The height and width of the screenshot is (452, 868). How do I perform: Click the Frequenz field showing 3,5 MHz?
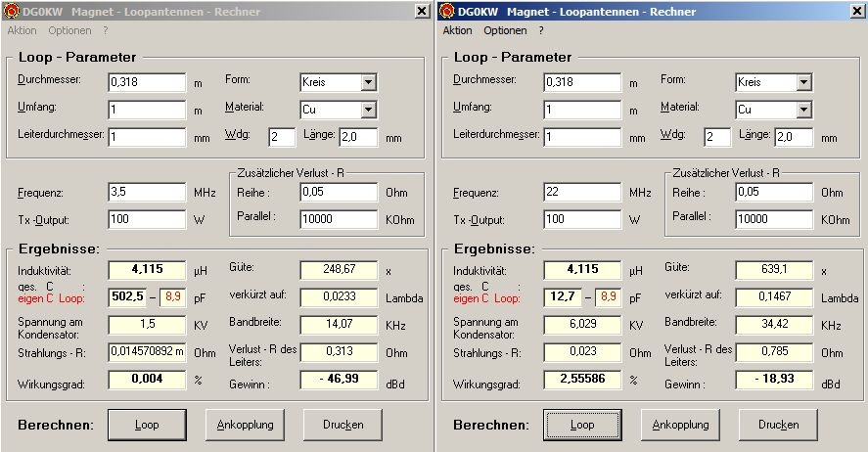pyautogui.click(x=146, y=192)
